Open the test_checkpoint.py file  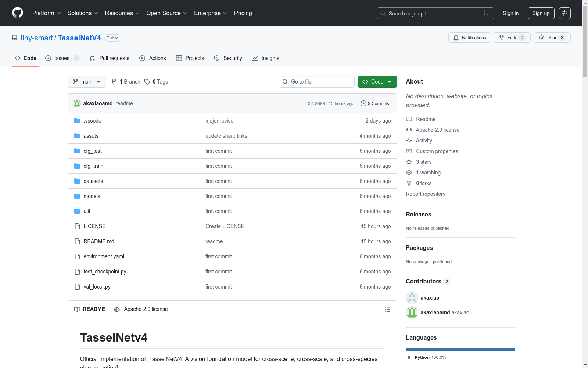105,272
